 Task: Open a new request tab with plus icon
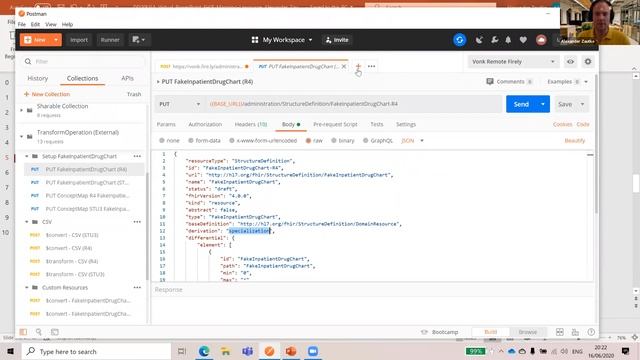[x=358, y=66]
